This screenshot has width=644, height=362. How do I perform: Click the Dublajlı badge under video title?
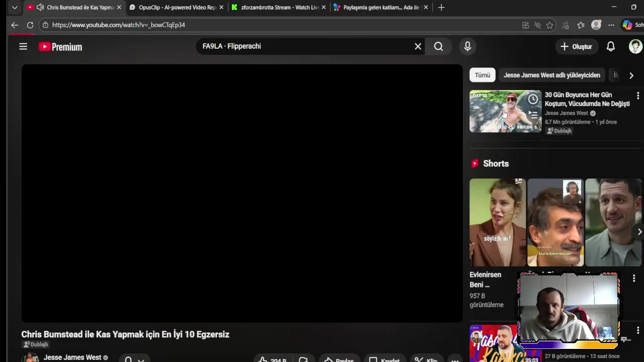pos(36,344)
